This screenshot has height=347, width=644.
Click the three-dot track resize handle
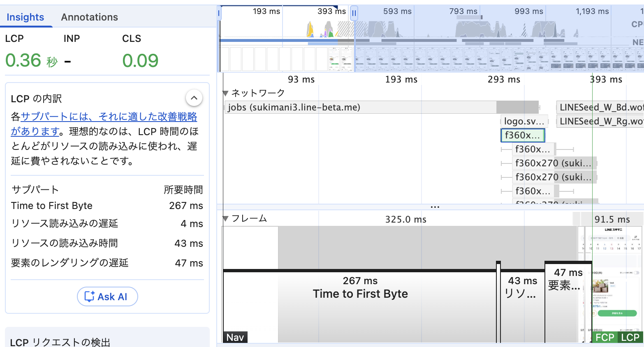point(435,207)
